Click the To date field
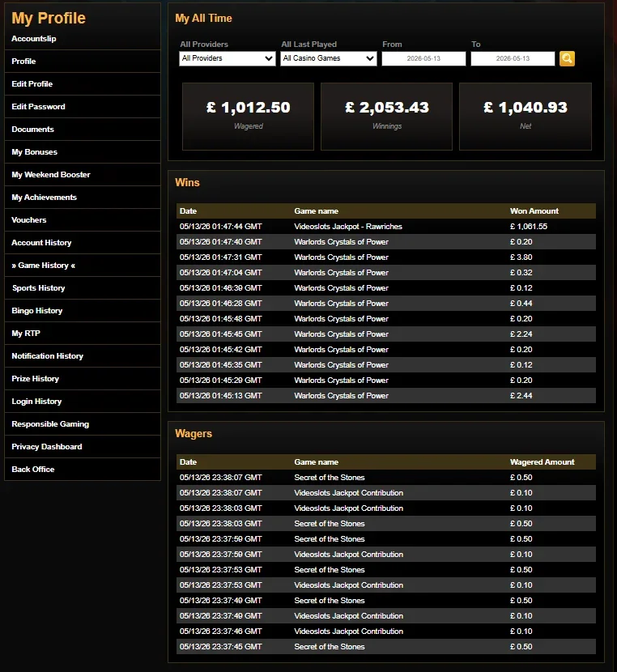This screenshot has height=672, width=617. pos(513,59)
